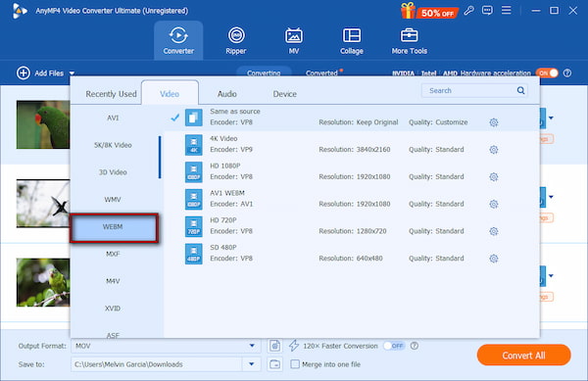
Task: Enable 120× Faster Conversion toggle
Action: click(394, 346)
